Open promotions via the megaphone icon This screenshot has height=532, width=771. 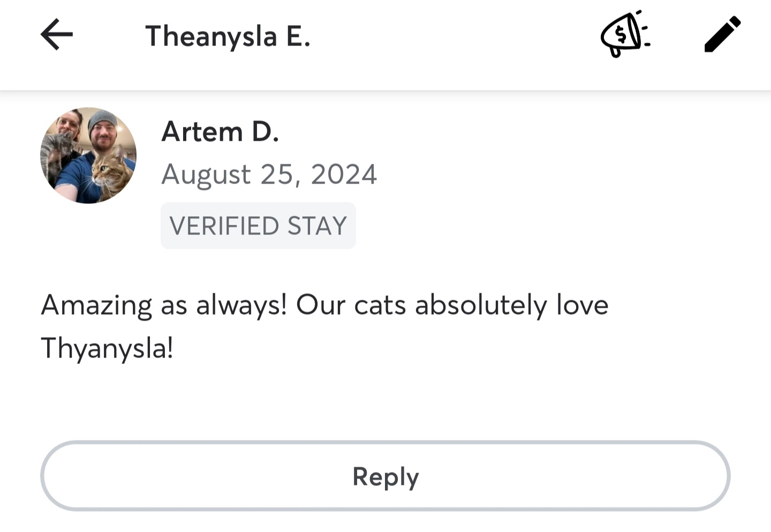(624, 35)
